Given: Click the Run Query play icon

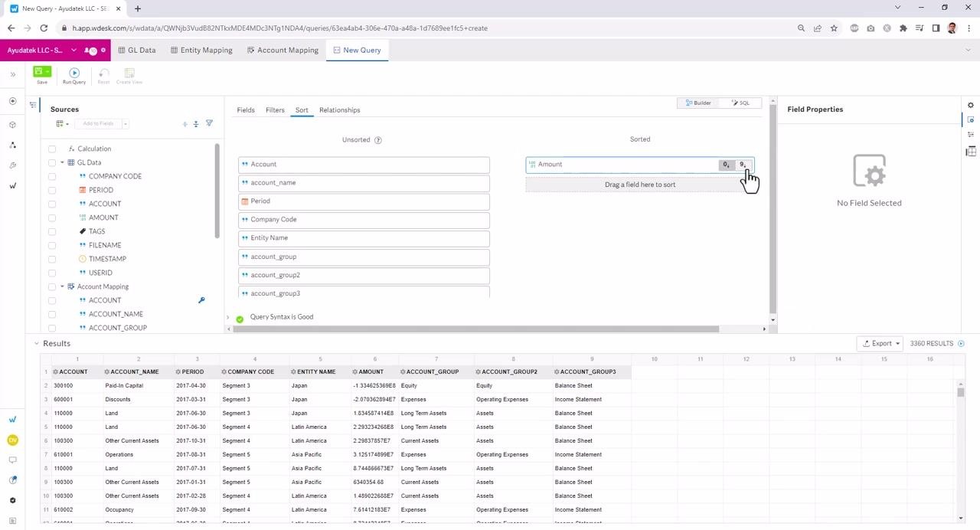Looking at the screenshot, I should [x=74, y=73].
